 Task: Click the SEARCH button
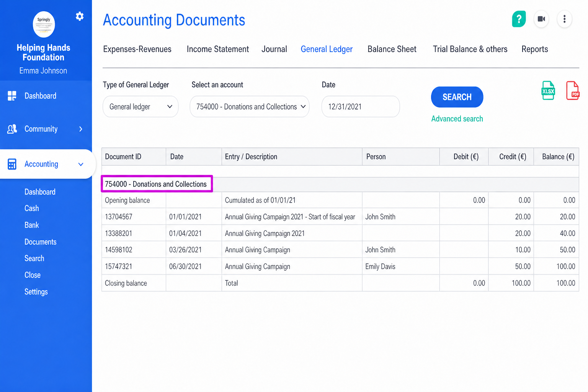pos(457,97)
